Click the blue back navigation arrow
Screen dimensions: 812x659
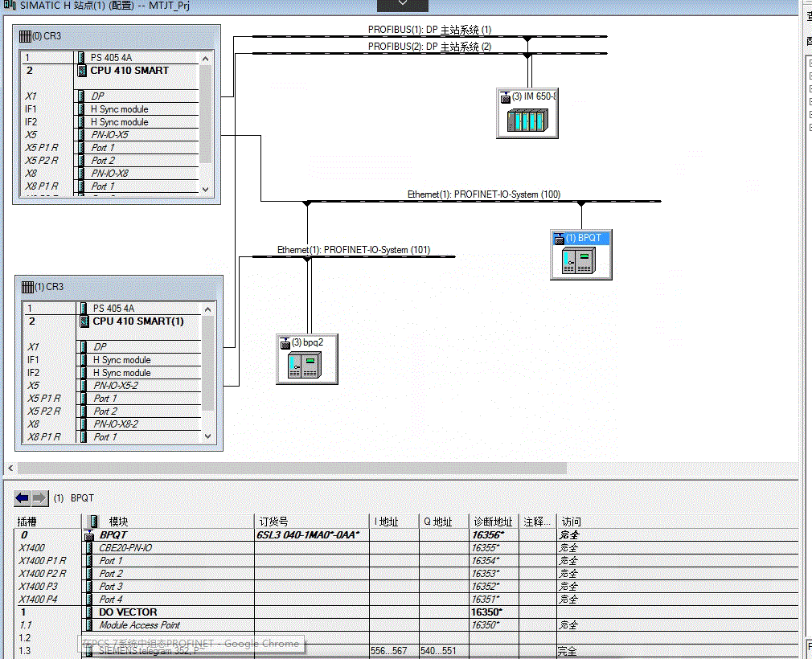pos(23,498)
